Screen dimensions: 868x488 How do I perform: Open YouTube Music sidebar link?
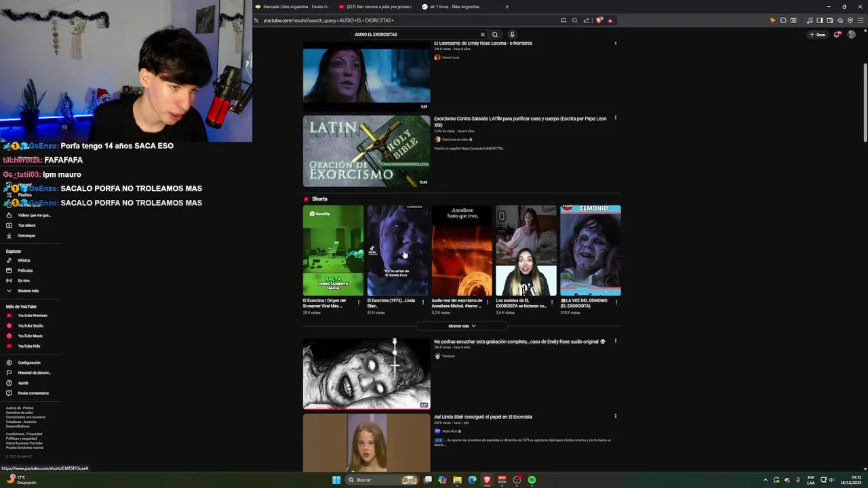tap(30, 336)
